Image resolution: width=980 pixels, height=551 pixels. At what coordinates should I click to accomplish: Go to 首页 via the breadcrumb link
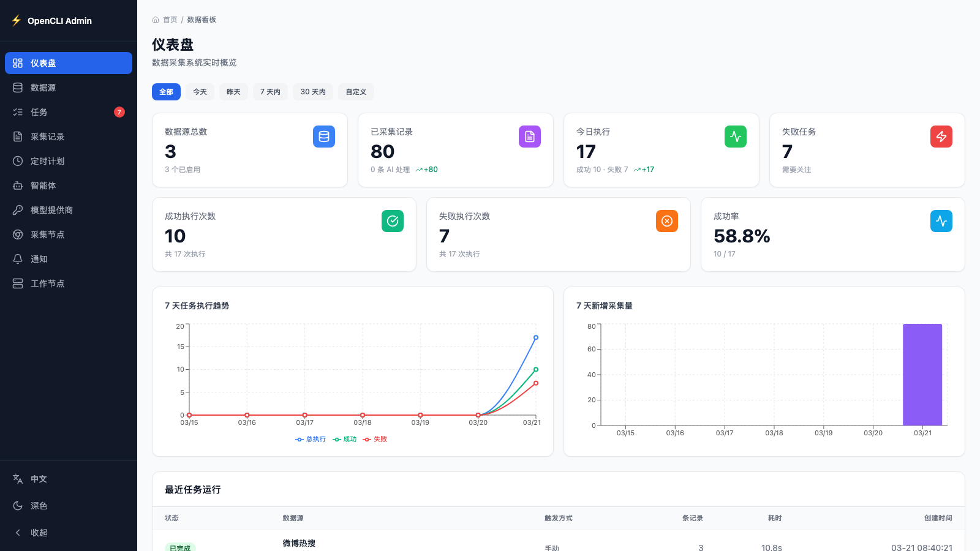point(170,19)
